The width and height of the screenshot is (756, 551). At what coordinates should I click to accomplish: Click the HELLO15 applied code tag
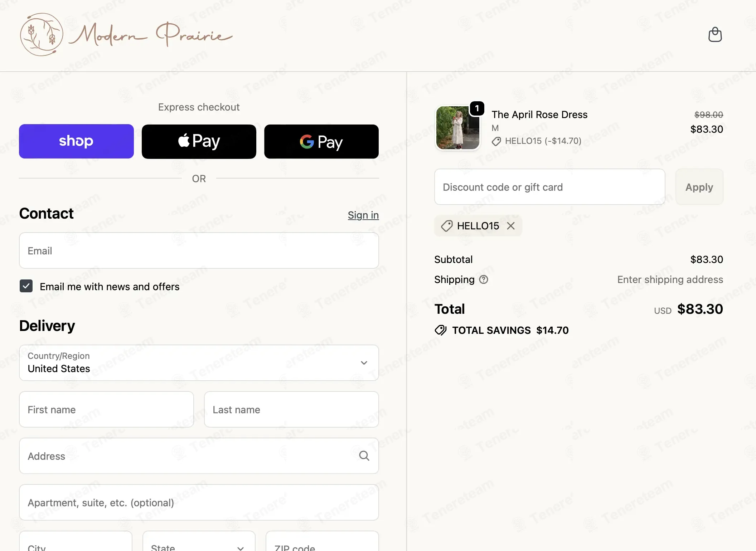[x=478, y=226]
